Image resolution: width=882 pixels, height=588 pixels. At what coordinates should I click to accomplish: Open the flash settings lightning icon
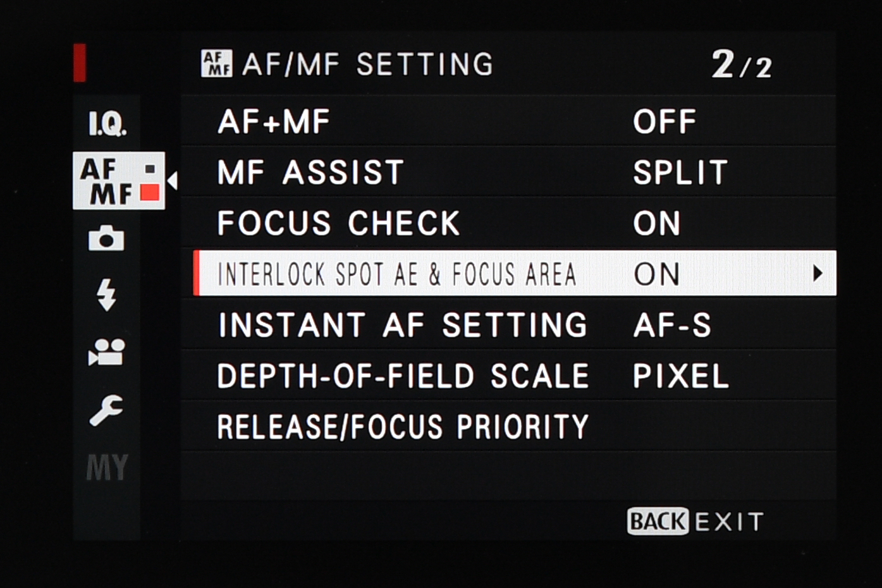tap(106, 295)
